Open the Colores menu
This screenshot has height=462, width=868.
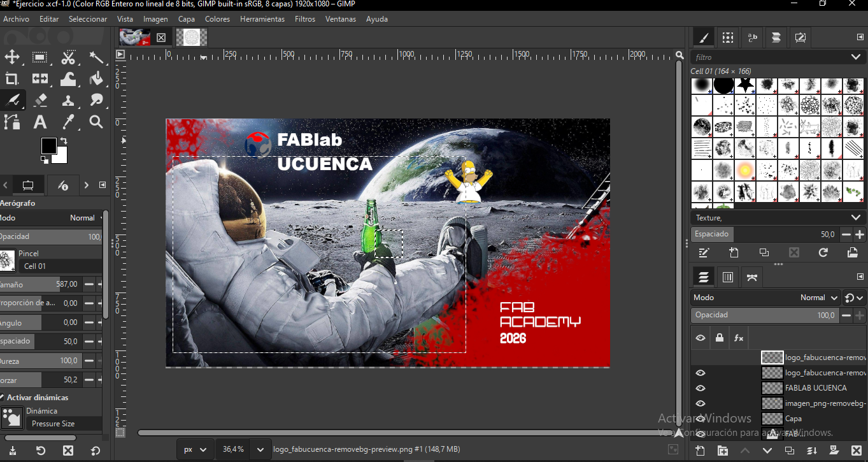(217, 19)
